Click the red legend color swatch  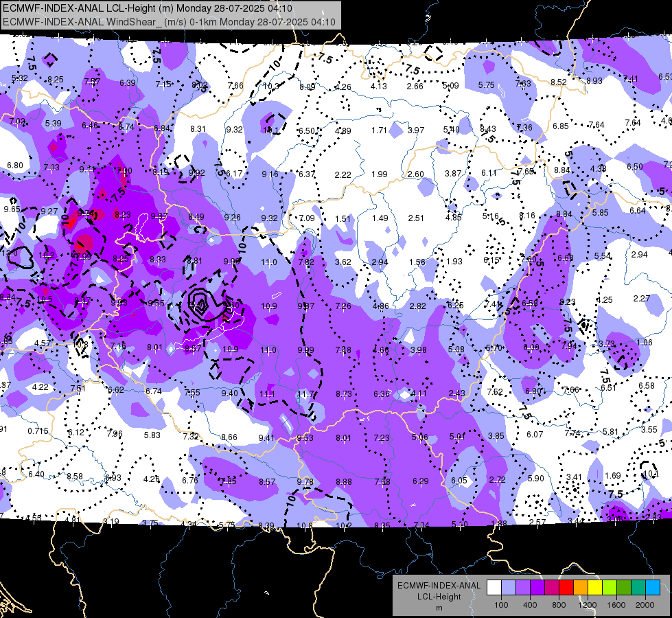tap(566, 588)
